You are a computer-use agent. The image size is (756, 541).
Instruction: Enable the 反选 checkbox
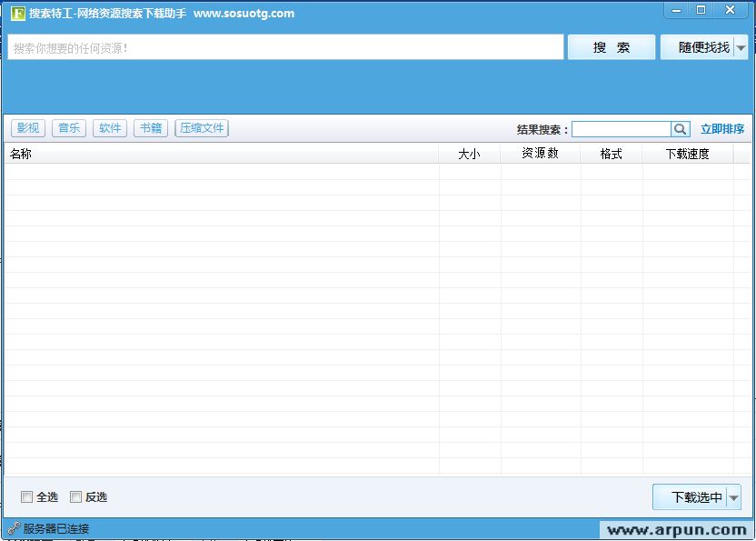[x=75, y=496]
